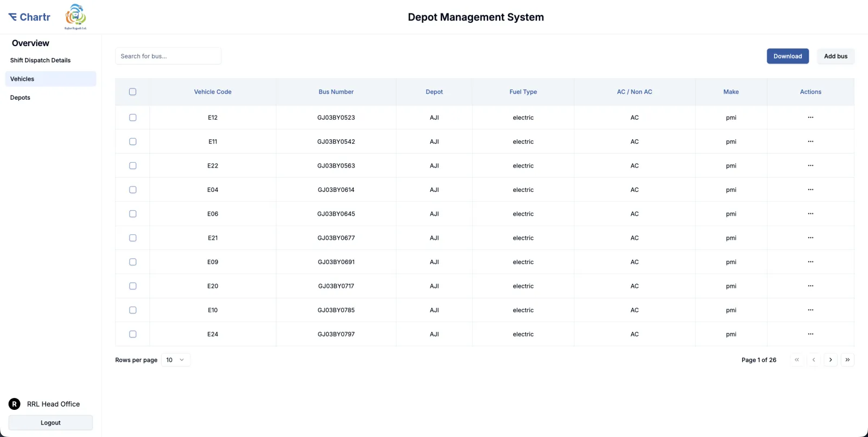The width and height of the screenshot is (868, 437).
Task: Click the Bus Number column header
Action: 336,92
